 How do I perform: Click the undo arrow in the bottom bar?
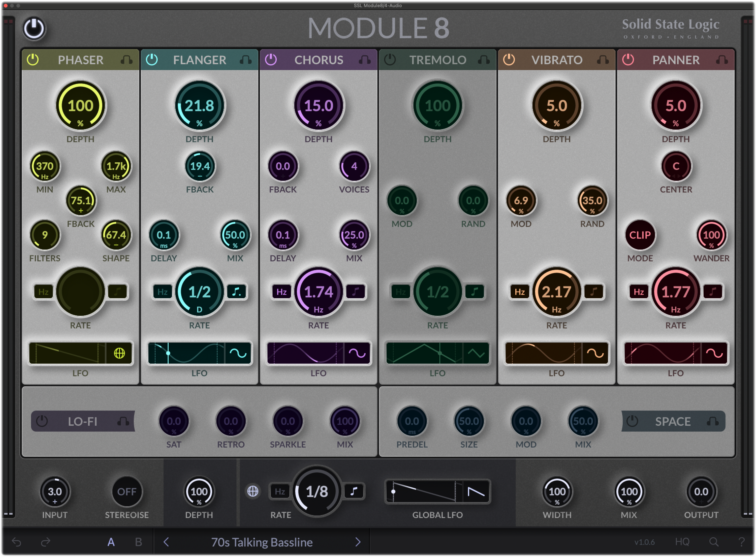pos(17,542)
